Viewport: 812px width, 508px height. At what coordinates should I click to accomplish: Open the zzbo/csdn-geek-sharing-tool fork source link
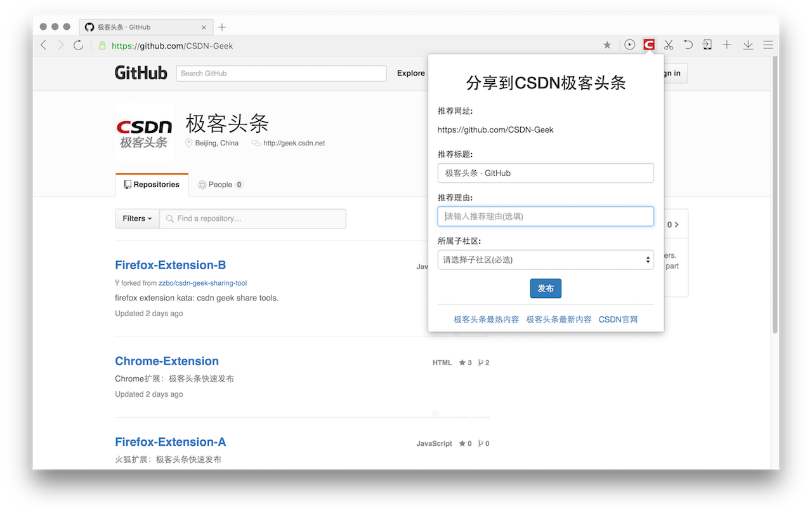(202, 283)
